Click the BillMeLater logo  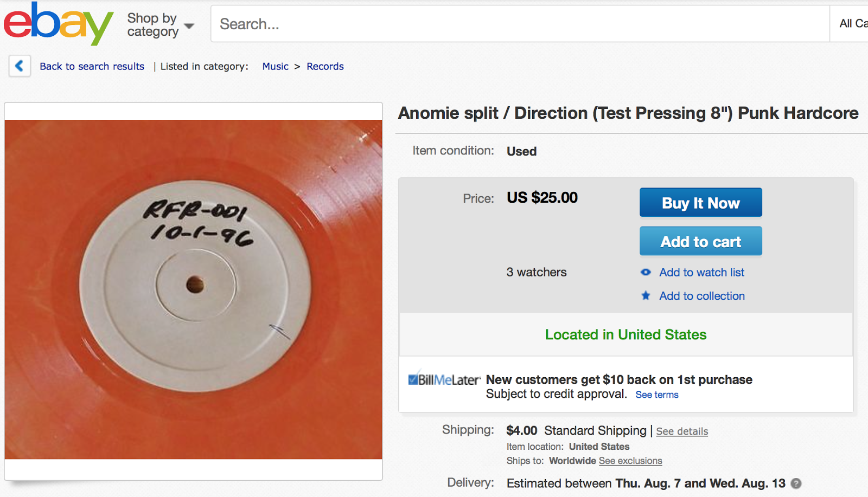pos(444,379)
